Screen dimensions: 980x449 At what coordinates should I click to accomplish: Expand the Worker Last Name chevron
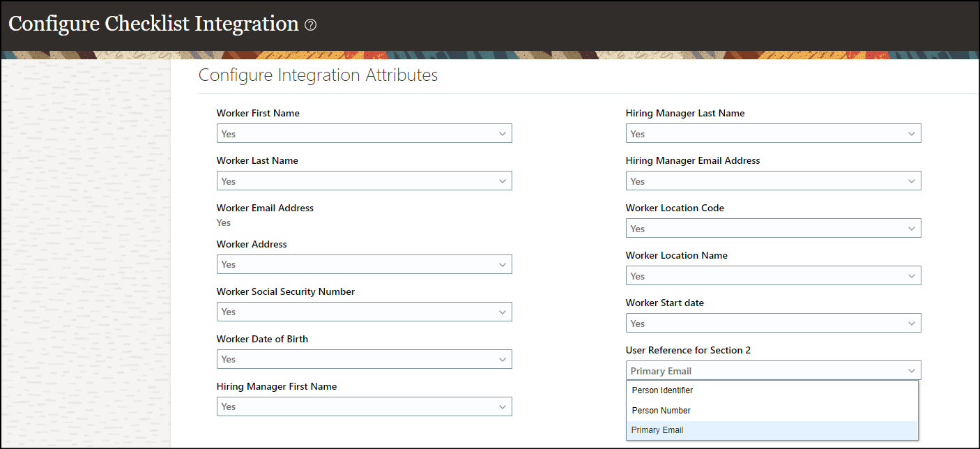[503, 181]
